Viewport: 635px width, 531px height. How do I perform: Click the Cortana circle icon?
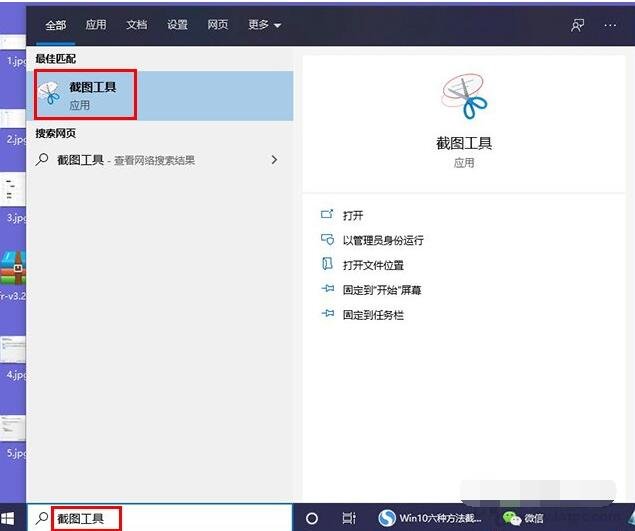pyautogui.click(x=312, y=518)
